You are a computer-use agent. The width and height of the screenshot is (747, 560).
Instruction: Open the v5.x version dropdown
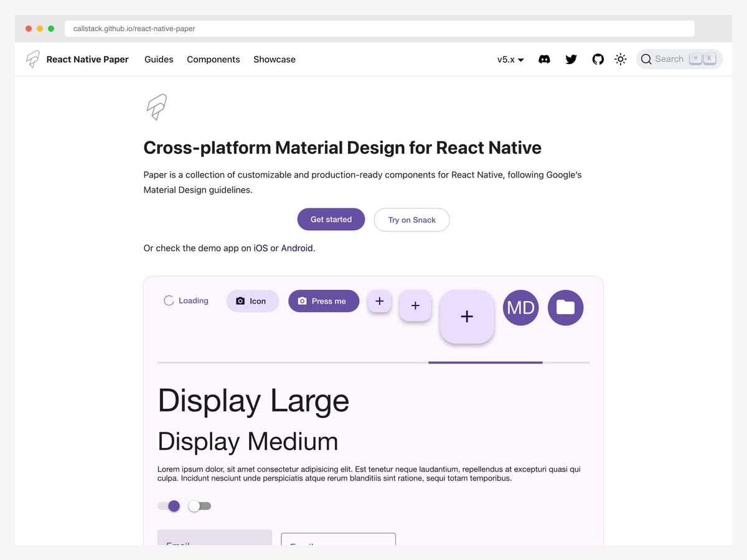click(x=510, y=59)
